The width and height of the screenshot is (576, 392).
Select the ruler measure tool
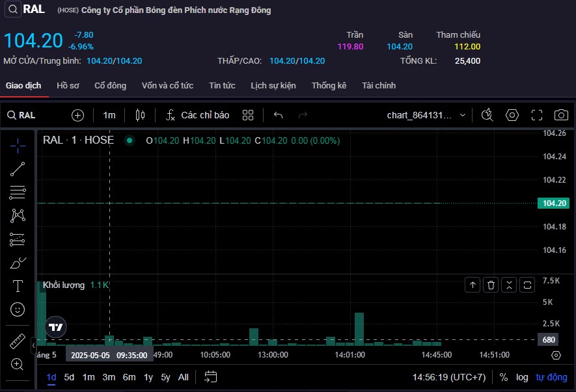click(18, 341)
